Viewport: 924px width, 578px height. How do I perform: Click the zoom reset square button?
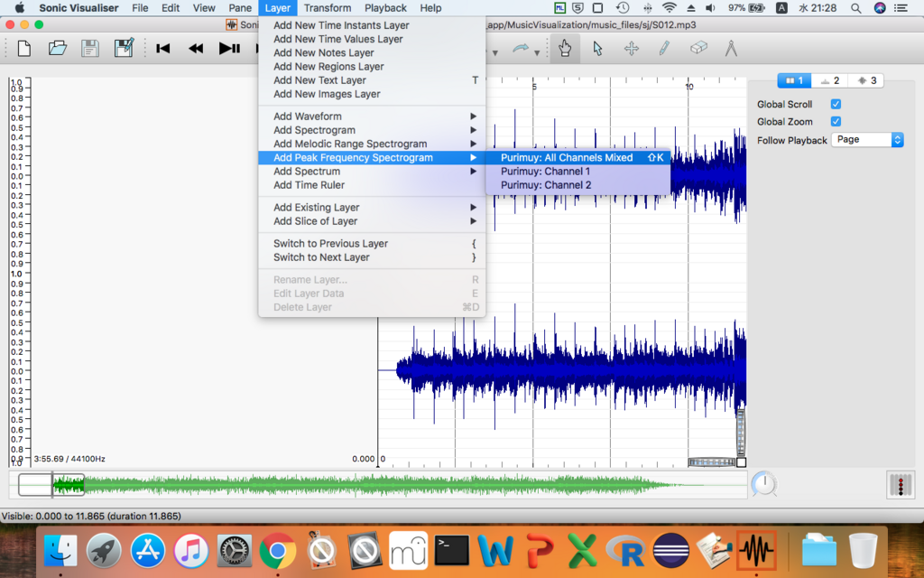[742, 462]
